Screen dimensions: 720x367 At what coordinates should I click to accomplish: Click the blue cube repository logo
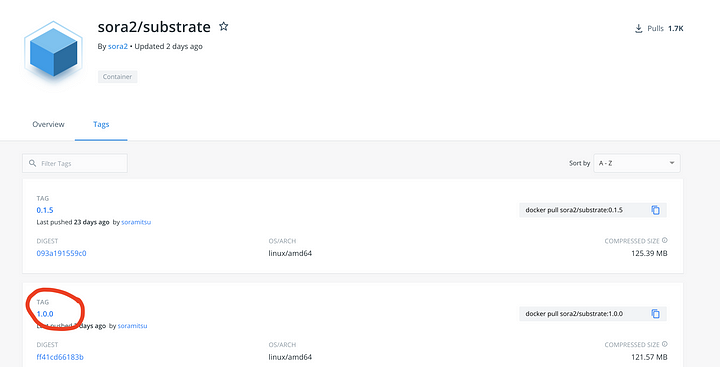point(53,52)
